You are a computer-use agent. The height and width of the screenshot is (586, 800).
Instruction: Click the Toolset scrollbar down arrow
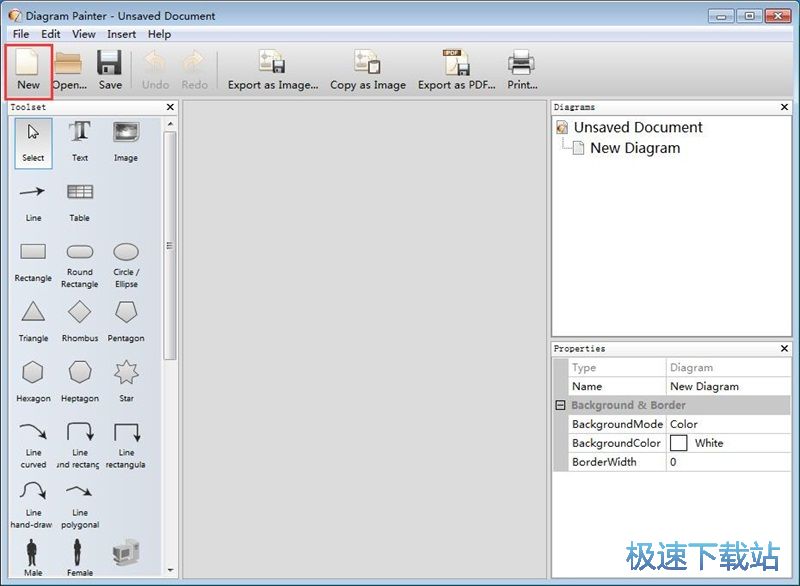(170, 570)
